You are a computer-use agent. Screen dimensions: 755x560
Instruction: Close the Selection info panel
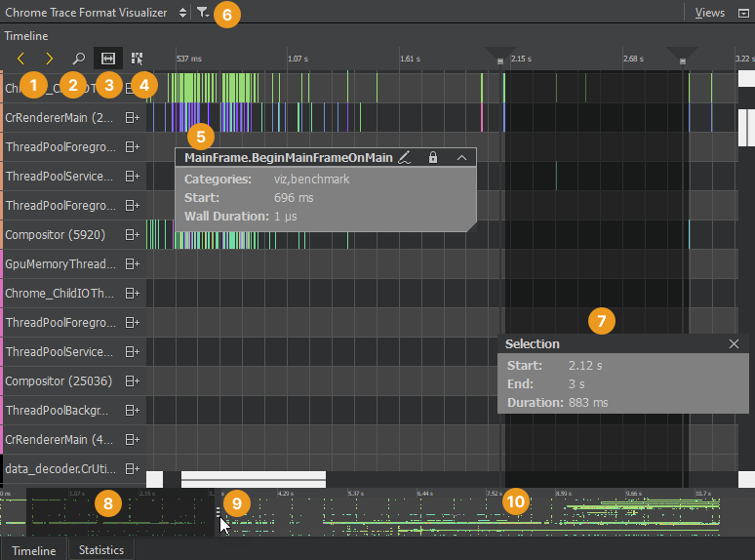click(735, 343)
